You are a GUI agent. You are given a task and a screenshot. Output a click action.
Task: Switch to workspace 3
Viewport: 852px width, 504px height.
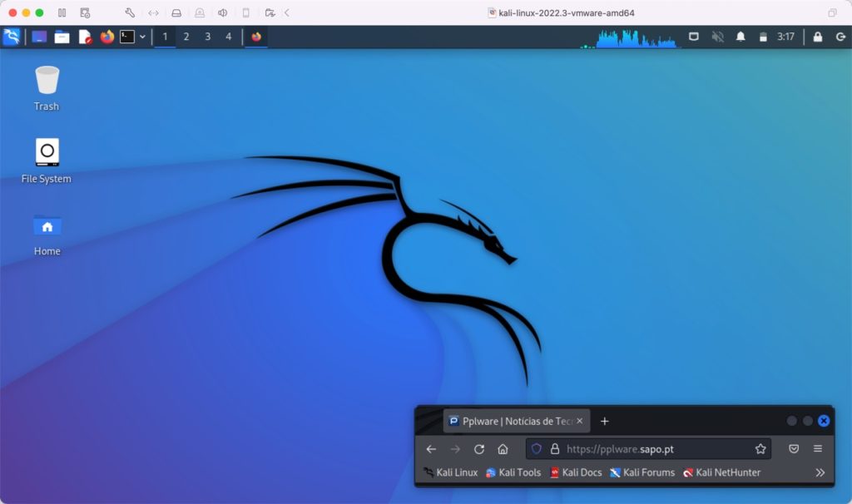[207, 37]
